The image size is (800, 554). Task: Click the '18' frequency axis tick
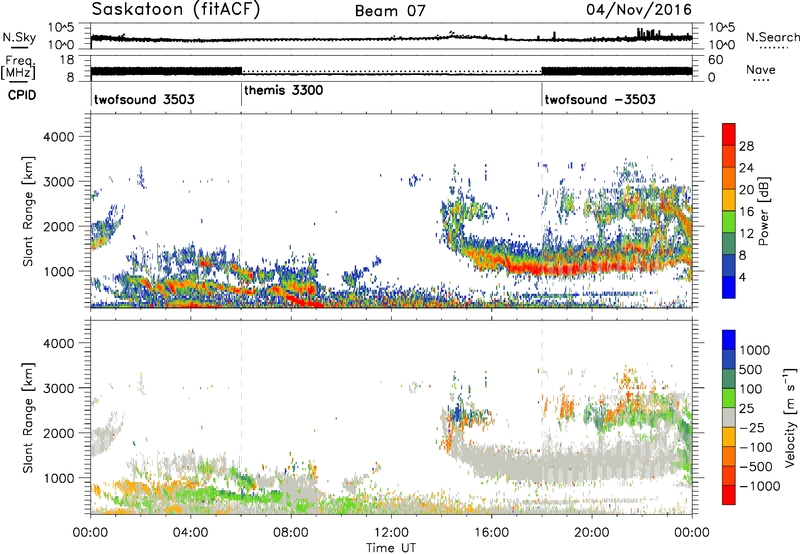67,60
